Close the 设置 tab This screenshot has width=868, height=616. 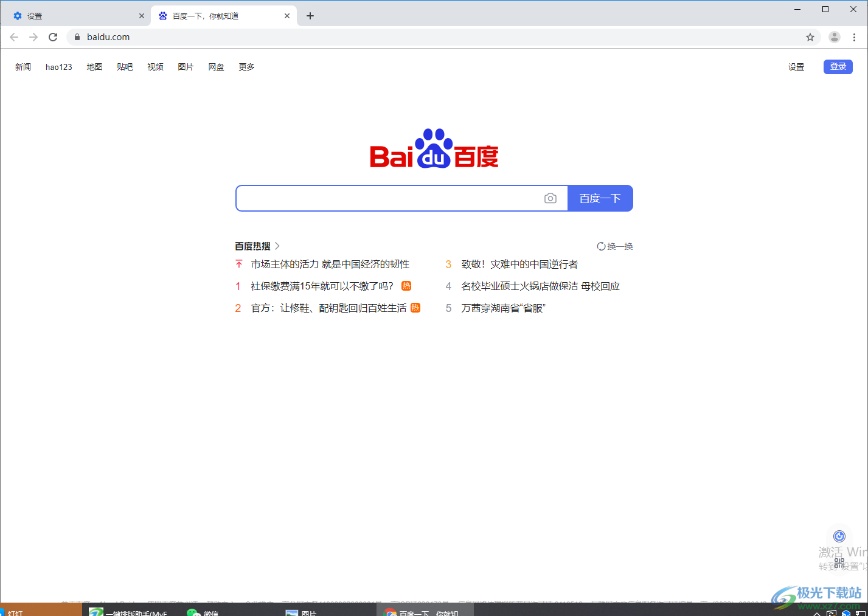(142, 16)
